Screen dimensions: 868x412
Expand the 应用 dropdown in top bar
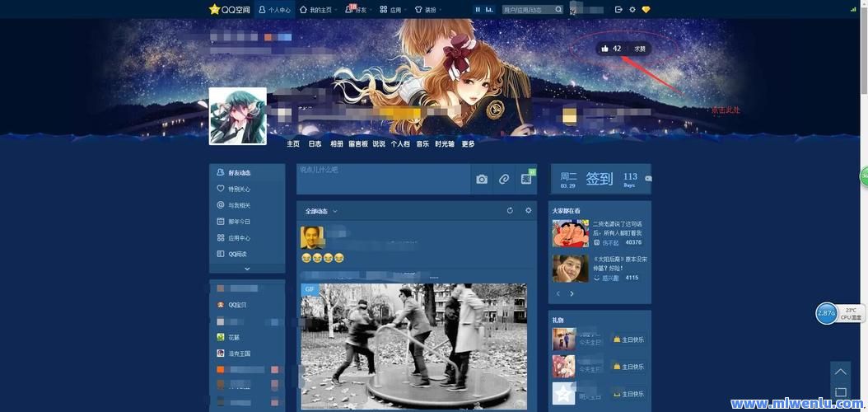[393, 9]
